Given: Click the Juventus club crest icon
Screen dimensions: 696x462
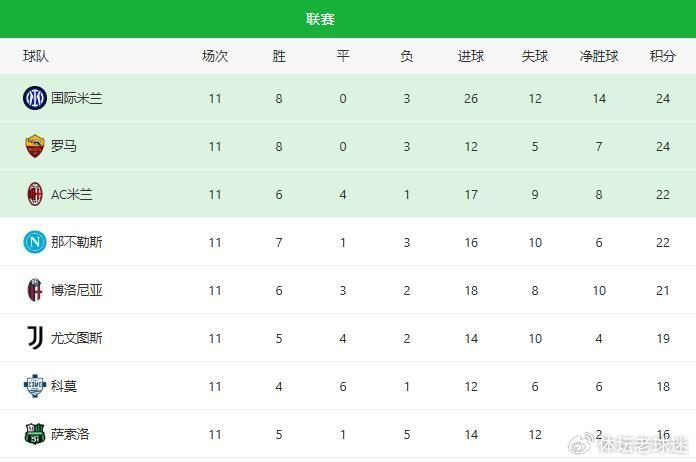Looking at the screenshot, I should [x=35, y=338].
